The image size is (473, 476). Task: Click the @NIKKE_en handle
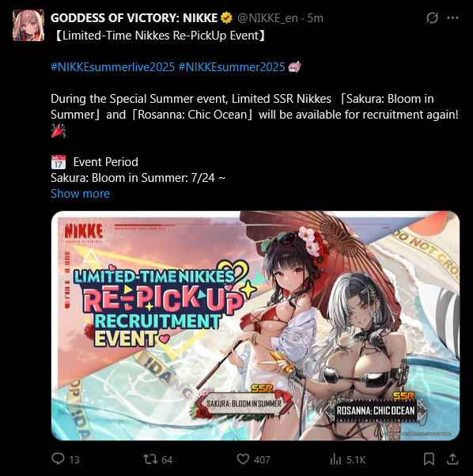[267, 18]
